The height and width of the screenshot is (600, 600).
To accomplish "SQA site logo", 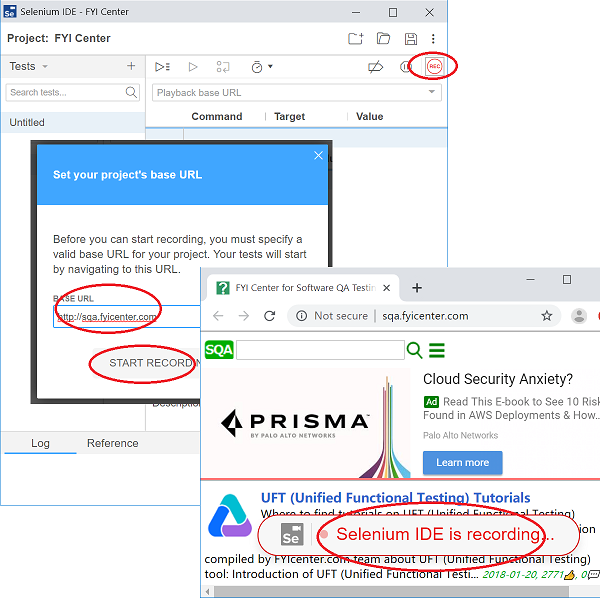I will [x=219, y=350].
